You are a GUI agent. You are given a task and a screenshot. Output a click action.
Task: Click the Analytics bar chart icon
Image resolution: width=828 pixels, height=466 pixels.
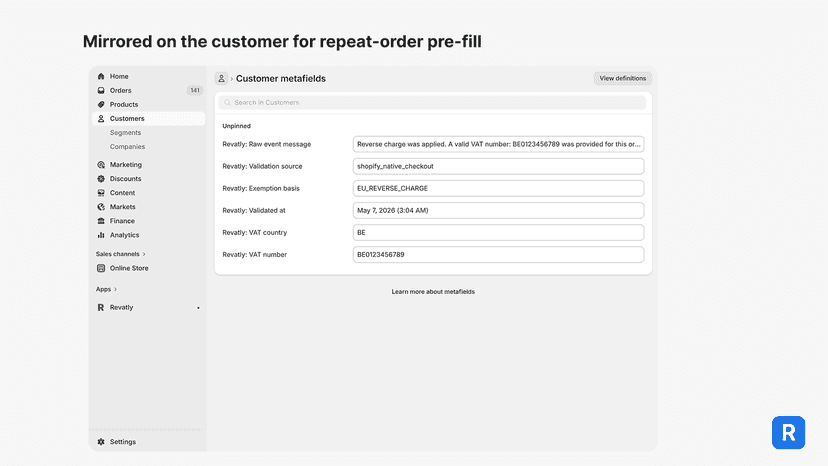[x=101, y=235]
